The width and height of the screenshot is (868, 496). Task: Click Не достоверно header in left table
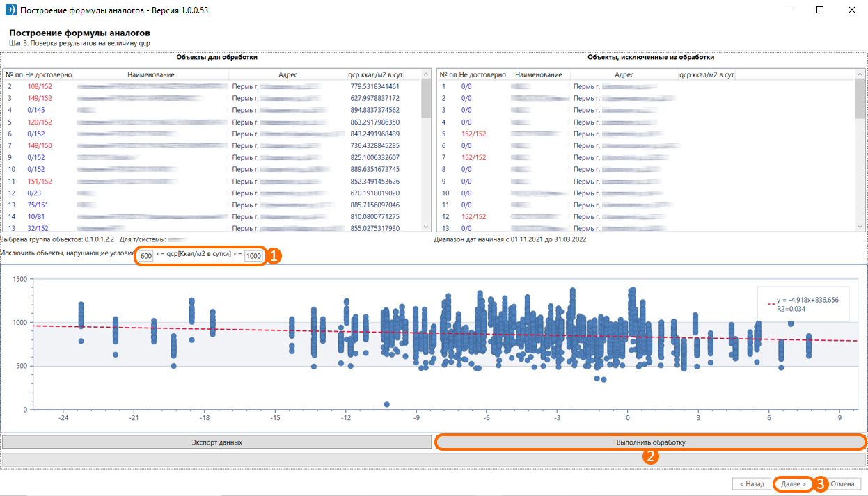coord(49,74)
